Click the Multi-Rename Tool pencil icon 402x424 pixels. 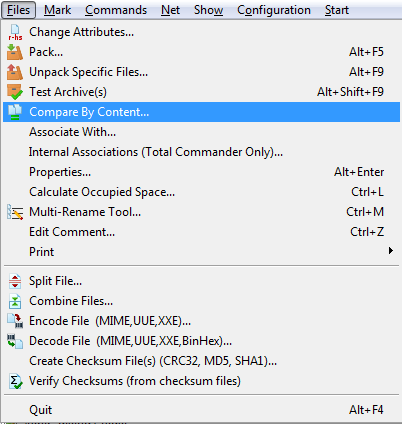point(15,212)
